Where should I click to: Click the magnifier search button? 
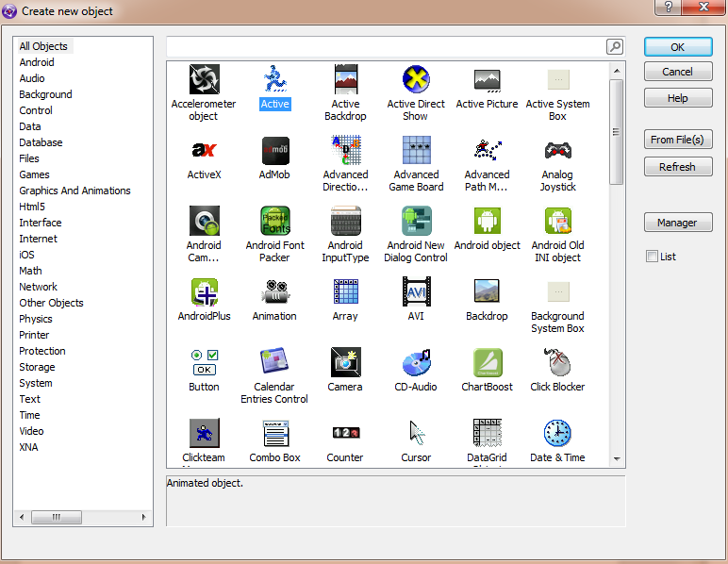coord(614,46)
